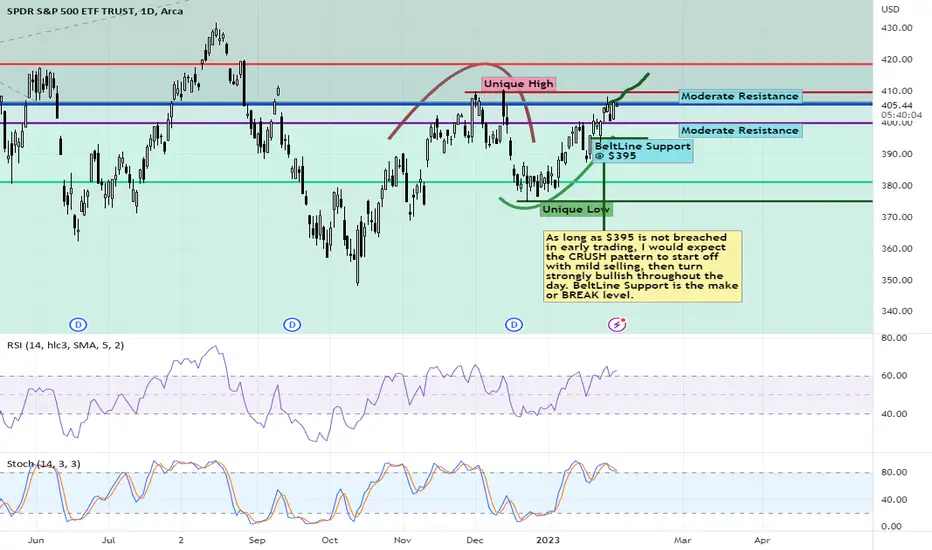
Task: Click the countdown timer 05:40:04
Action: (902, 115)
